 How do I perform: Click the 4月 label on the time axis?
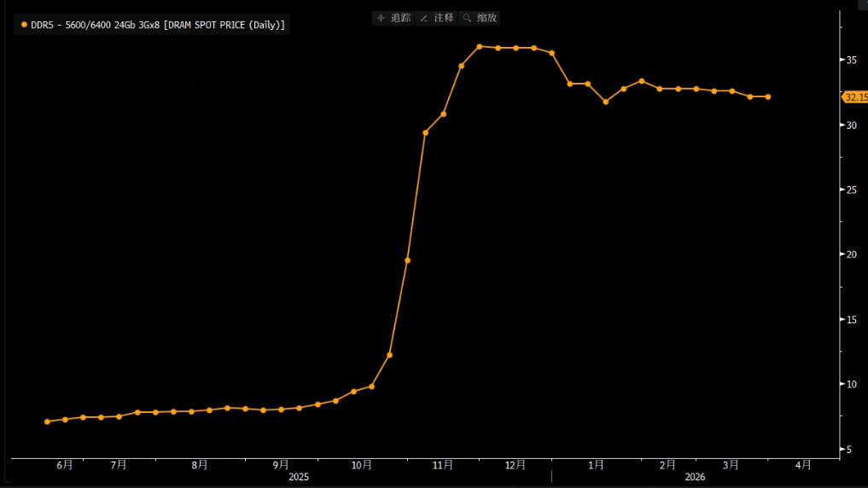[803, 465]
